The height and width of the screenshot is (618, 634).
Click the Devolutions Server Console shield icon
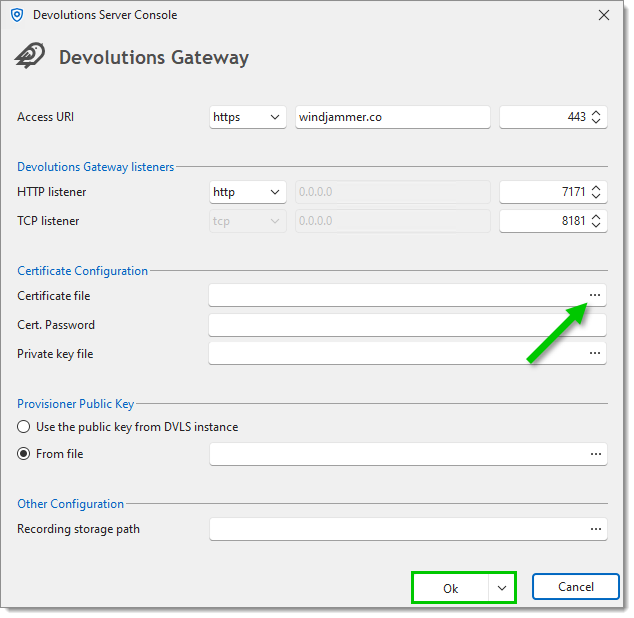click(17, 15)
